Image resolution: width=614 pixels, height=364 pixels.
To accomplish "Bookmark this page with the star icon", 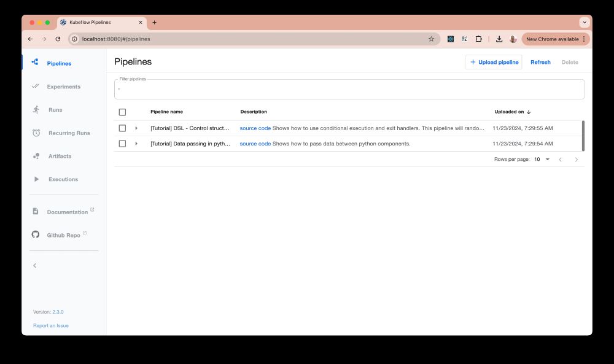I will tap(431, 39).
